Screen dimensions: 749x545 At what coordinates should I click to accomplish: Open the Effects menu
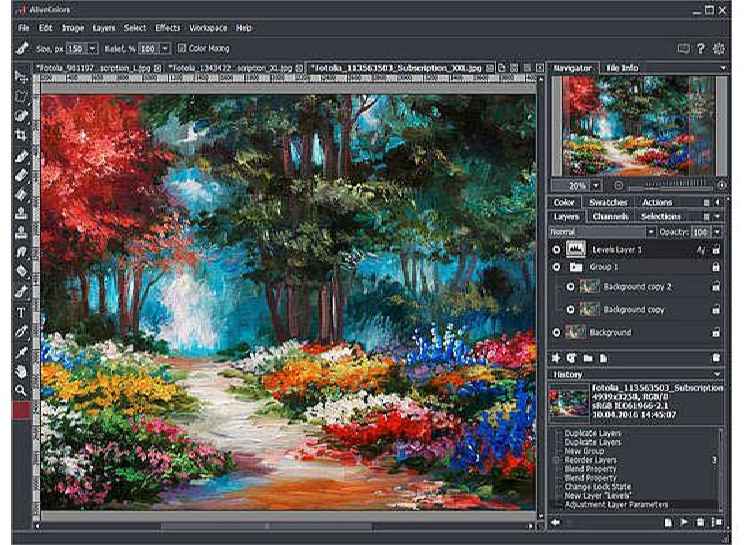pos(167,28)
